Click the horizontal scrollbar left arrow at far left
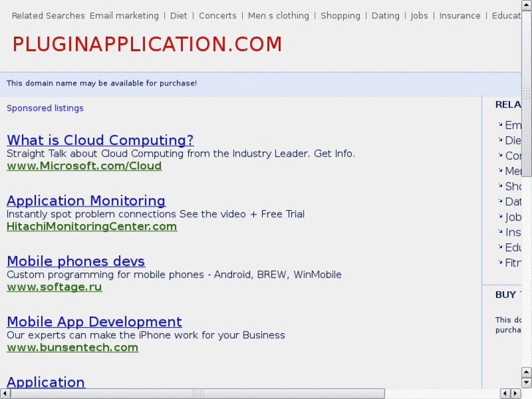This screenshot has height=399, width=532. (4, 394)
